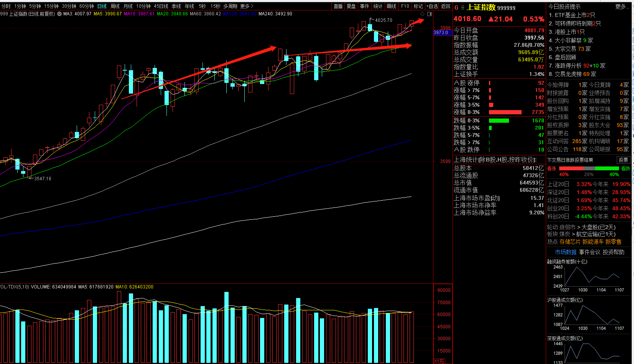The image size is (634, 364).
Task: Switch to the 市场数据 tab
Action: tap(566, 252)
